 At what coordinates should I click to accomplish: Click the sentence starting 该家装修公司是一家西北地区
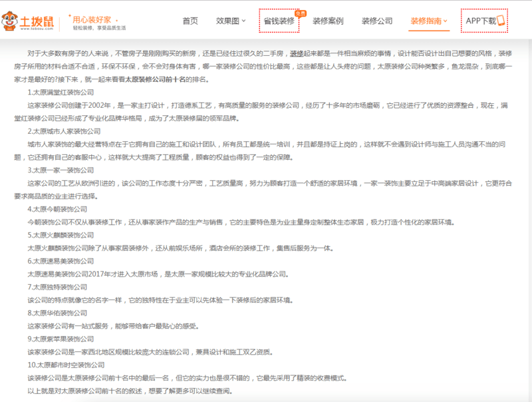tap(150, 352)
